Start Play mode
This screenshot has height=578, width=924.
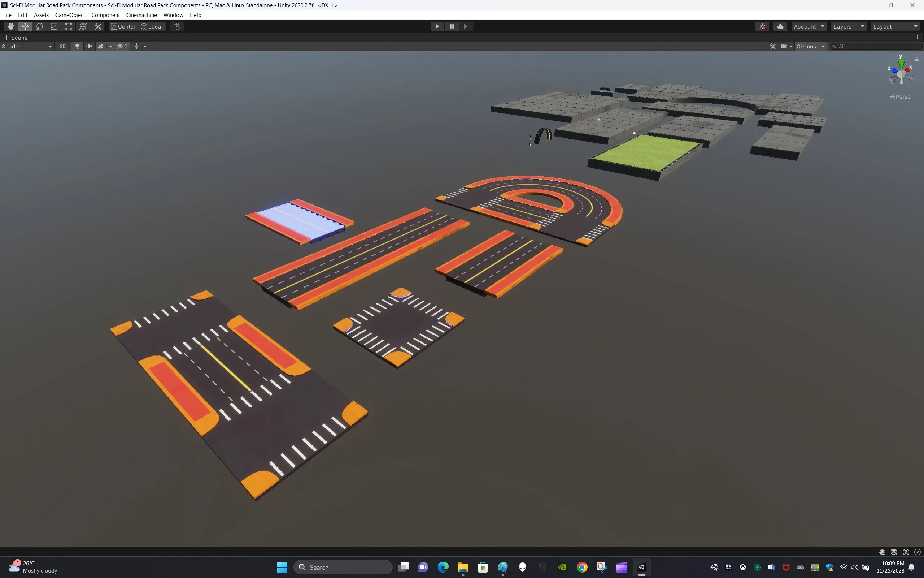tap(437, 26)
